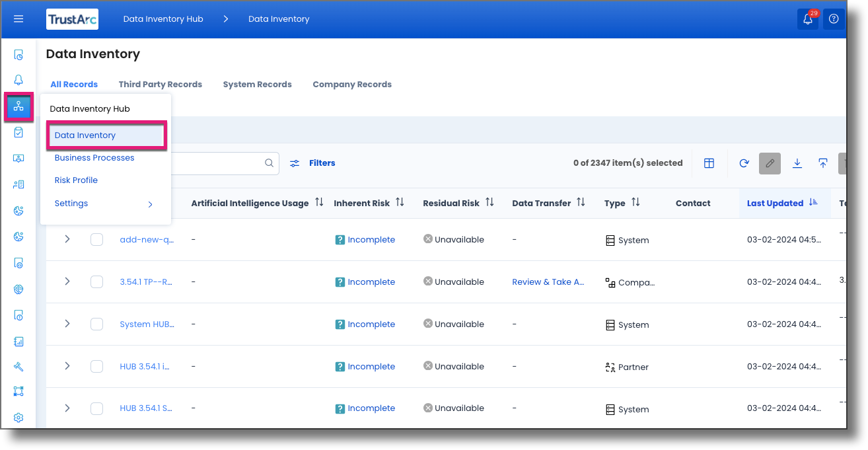The width and height of the screenshot is (868, 450).
Task: Download records using the download icon
Action: pos(797,163)
